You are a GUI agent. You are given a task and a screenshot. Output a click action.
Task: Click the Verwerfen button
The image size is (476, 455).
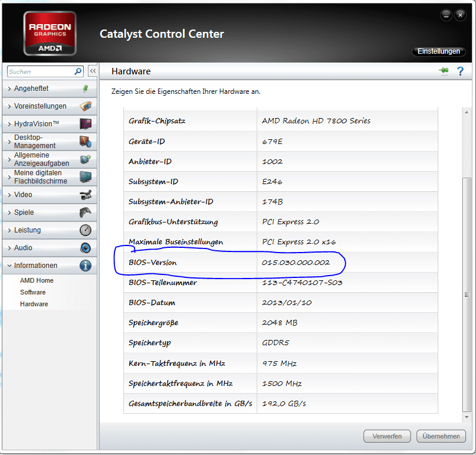coord(387,436)
